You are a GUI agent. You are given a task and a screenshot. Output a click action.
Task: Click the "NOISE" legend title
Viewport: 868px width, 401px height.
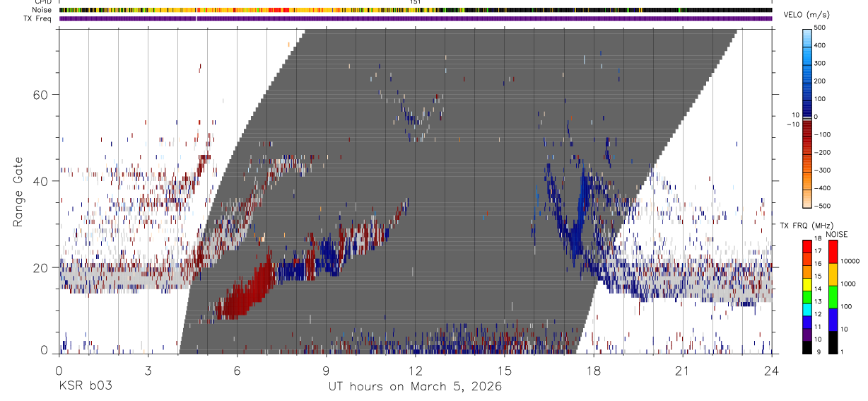837,234
